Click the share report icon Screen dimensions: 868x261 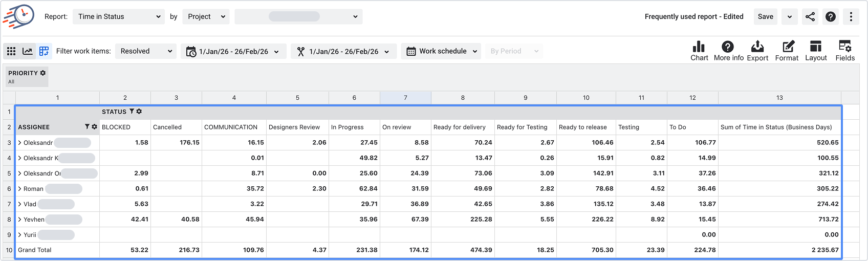click(810, 16)
